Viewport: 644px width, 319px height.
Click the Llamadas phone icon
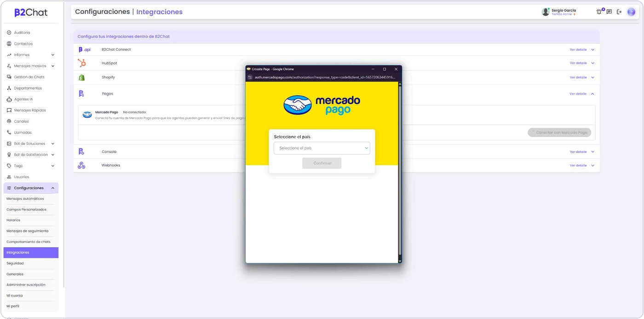[9, 133]
